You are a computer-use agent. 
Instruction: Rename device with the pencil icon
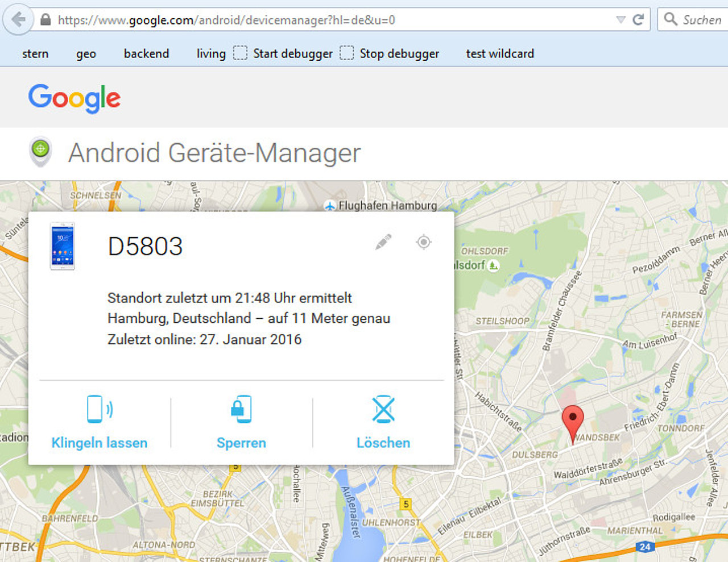(384, 242)
